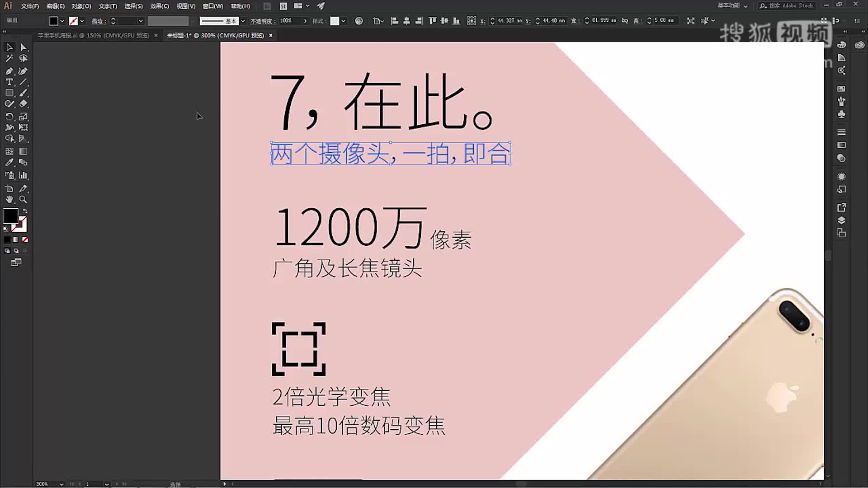The image size is (868, 488).
Task: Select the Artboard tool
Action: (x=9, y=188)
